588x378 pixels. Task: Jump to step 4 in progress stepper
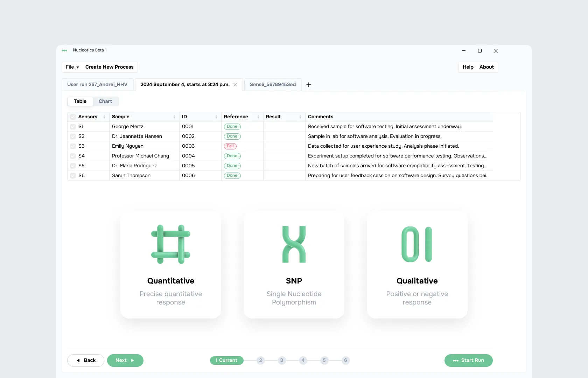tap(303, 360)
